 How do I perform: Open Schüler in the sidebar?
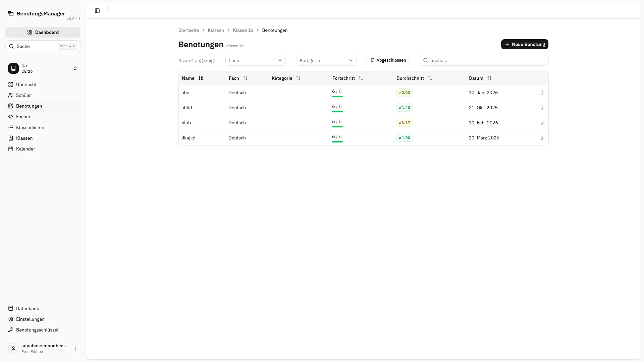pyautogui.click(x=43, y=95)
